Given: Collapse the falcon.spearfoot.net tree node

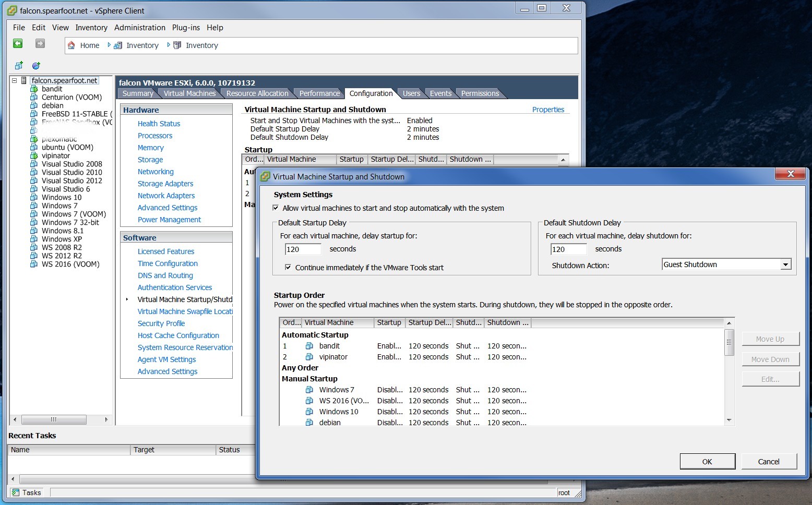Looking at the screenshot, I should [15, 81].
